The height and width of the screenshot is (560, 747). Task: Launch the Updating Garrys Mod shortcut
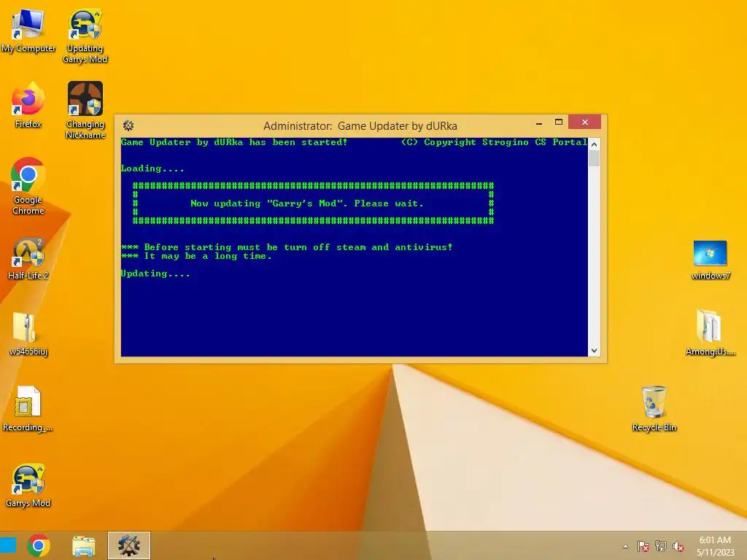pyautogui.click(x=85, y=36)
